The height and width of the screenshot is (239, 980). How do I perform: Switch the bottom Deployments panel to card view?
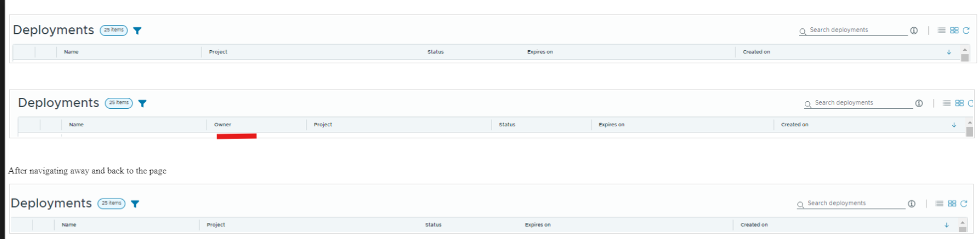(x=952, y=204)
